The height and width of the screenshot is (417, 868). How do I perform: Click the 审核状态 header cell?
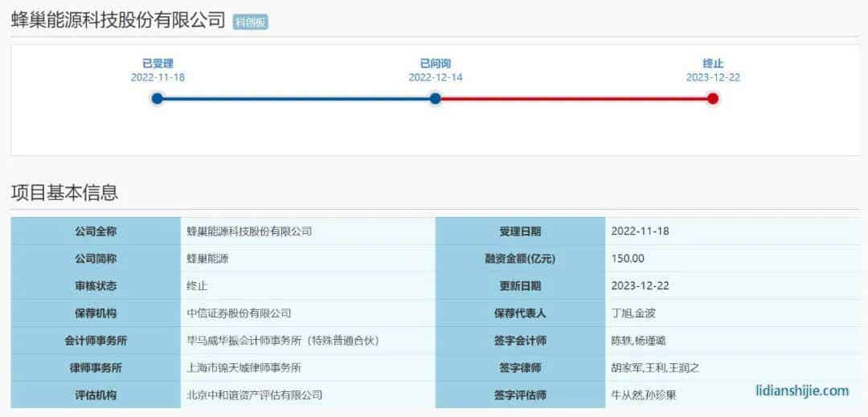pos(96,286)
